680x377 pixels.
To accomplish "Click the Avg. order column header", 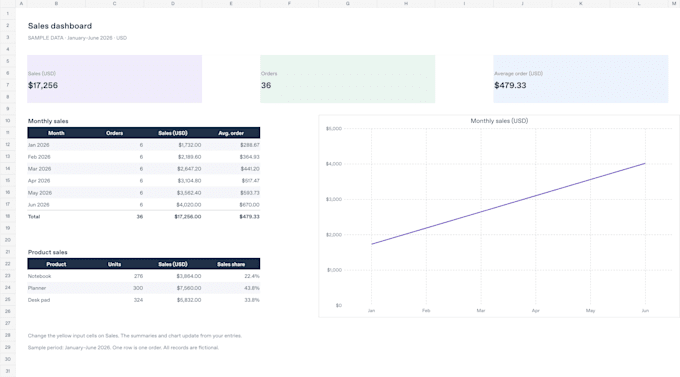I will point(231,133).
